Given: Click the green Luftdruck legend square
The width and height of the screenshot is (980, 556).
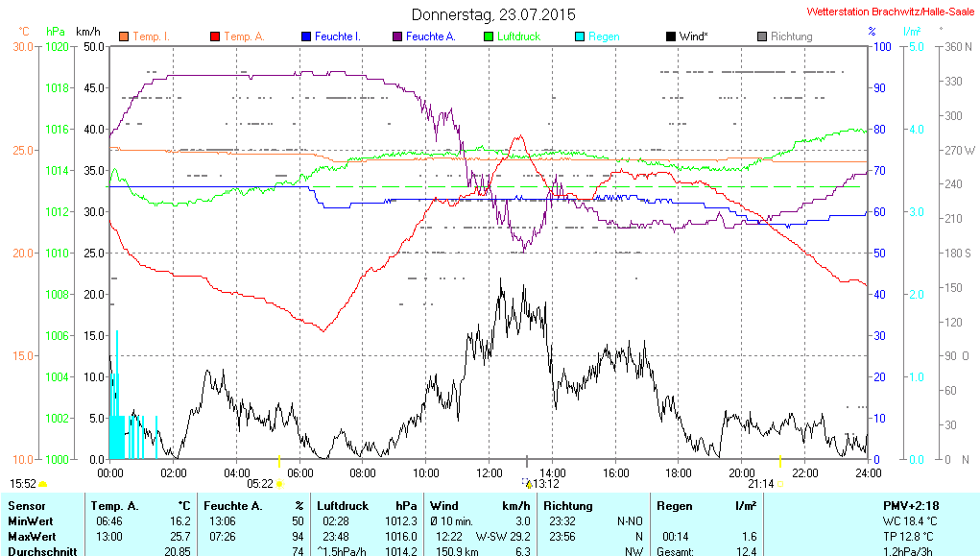Looking at the screenshot, I should [x=489, y=36].
